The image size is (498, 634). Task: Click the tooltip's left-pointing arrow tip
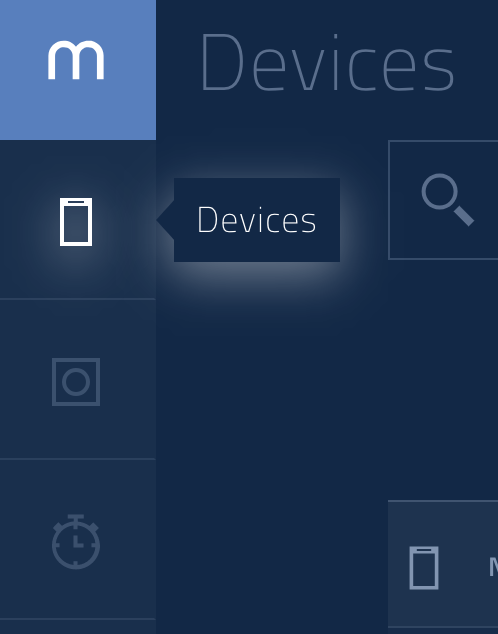(161, 220)
